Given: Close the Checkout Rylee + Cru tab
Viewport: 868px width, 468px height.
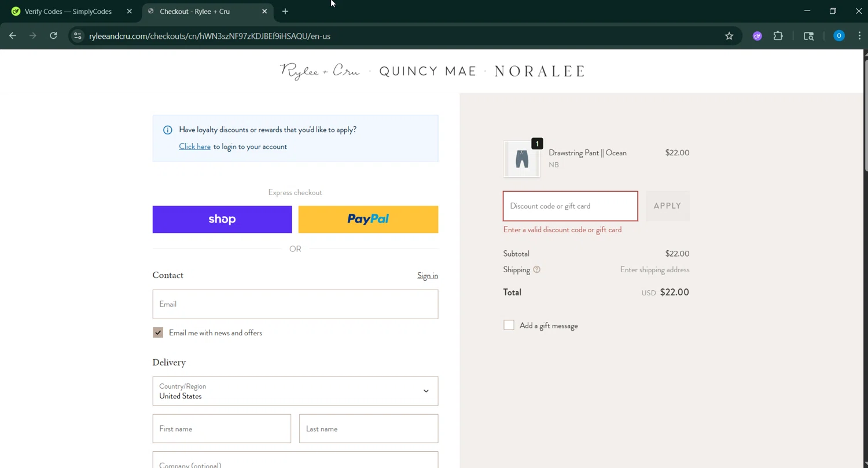Looking at the screenshot, I should (x=264, y=11).
